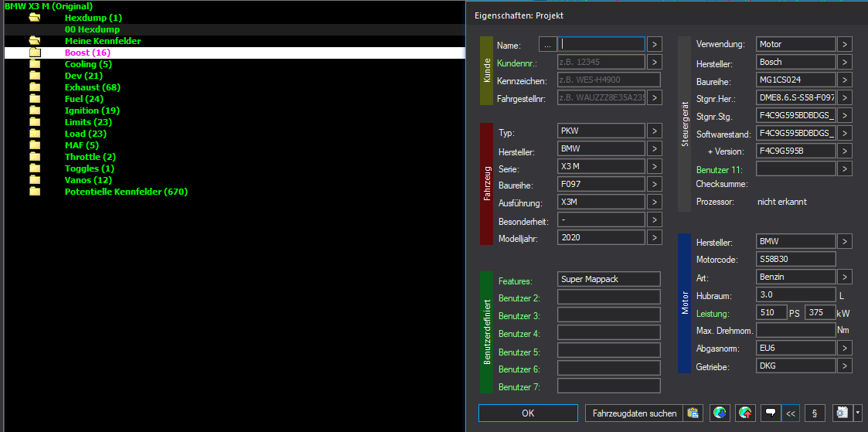
Task: Click into the Kundennr. input field
Action: pyautogui.click(x=601, y=62)
